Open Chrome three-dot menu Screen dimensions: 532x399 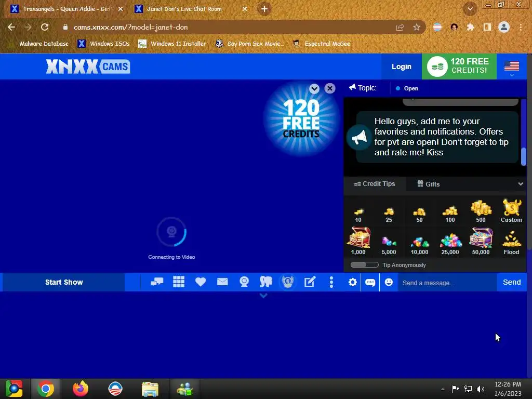(521, 27)
